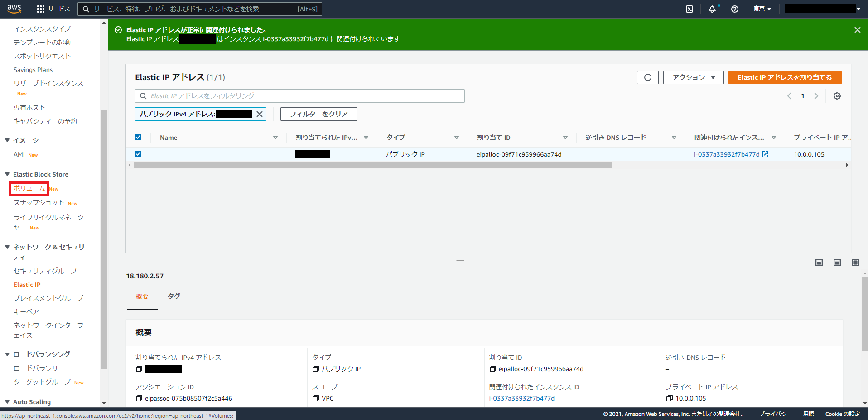Collapse the Images sidebar section
Image resolution: width=868 pixels, height=420 pixels.
tap(7, 140)
